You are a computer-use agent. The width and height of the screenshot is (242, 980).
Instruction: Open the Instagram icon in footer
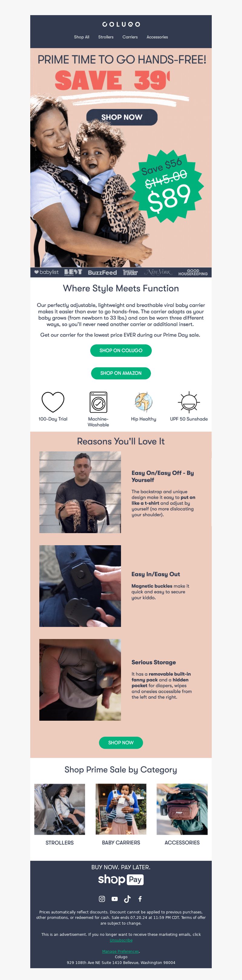tap(102, 899)
